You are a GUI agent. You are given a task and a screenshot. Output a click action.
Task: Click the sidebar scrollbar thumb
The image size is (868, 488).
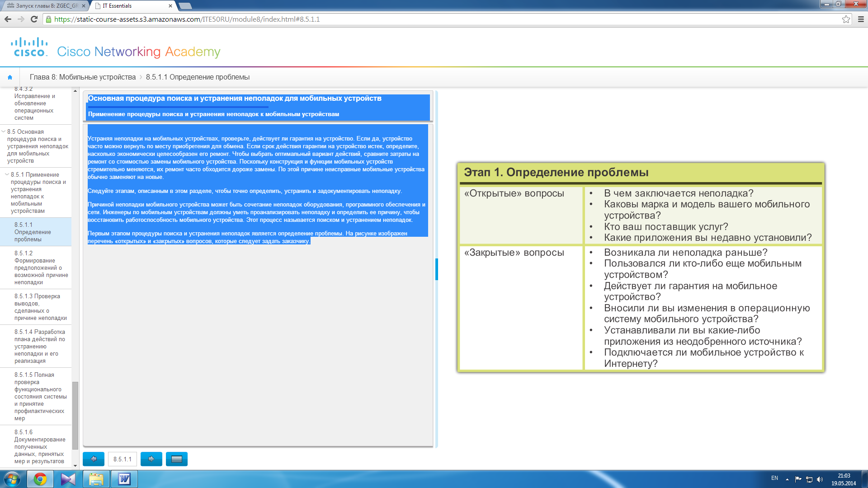75,416
